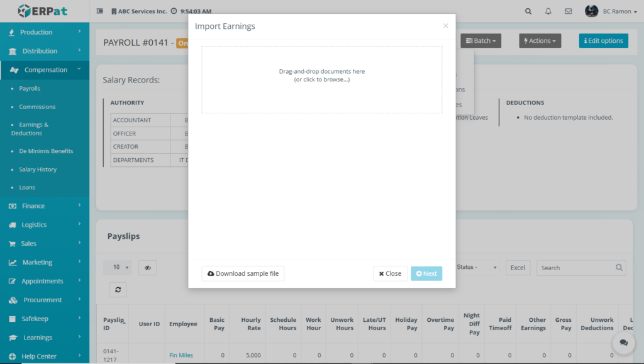Open the Status filter dropdown

(477, 268)
